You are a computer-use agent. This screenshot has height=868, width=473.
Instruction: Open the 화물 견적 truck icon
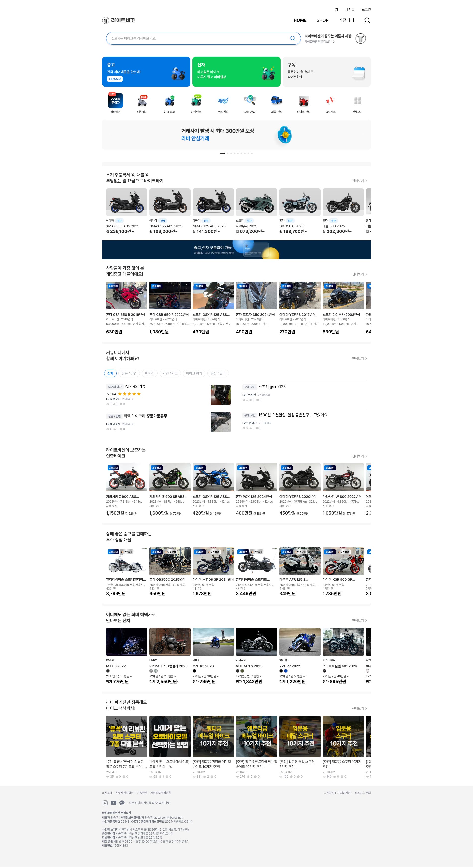277,101
